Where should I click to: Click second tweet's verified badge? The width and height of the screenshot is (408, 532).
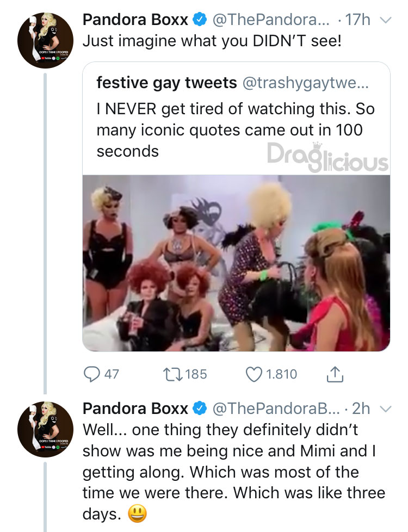click(x=200, y=408)
